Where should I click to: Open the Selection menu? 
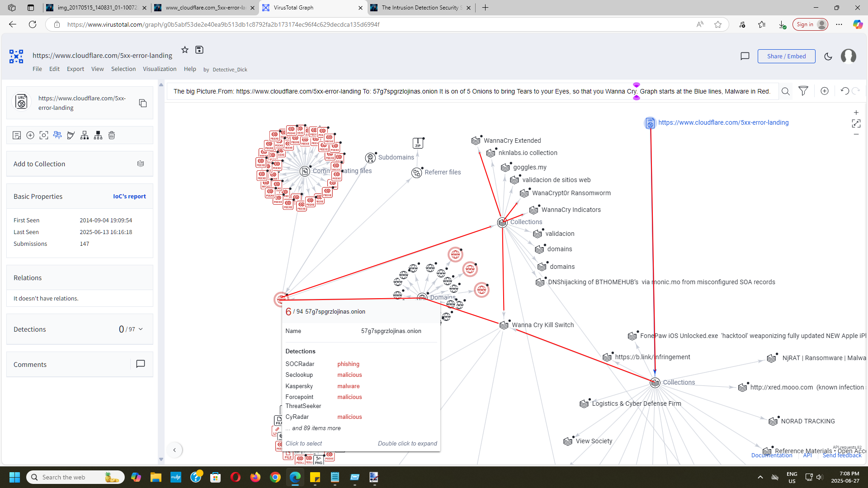coord(123,69)
